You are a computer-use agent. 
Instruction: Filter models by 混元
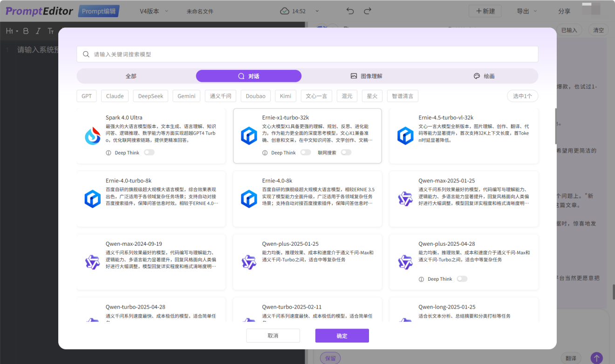click(347, 96)
